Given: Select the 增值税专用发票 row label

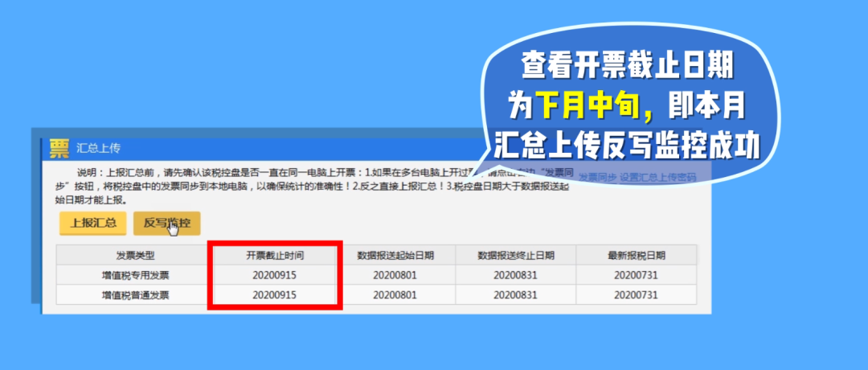Looking at the screenshot, I should (135, 275).
